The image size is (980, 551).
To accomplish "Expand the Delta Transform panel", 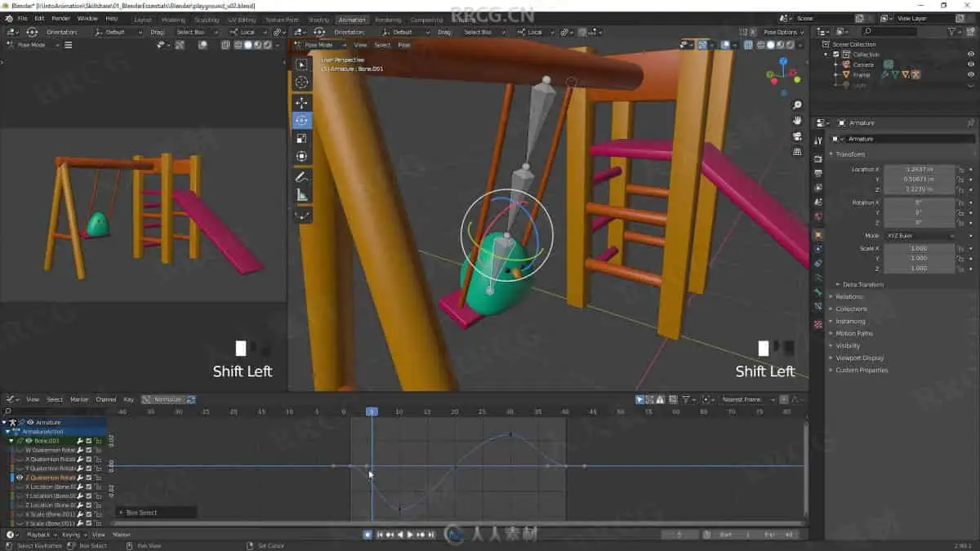I will [x=862, y=284].
